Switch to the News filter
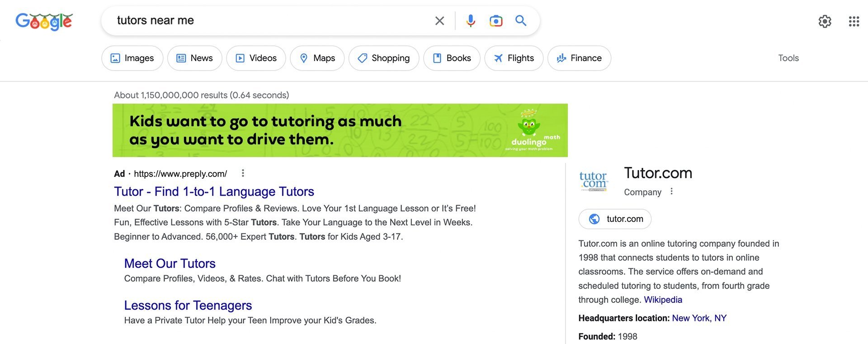The height and width of the screenshot is (344, 868). (194, 58)
